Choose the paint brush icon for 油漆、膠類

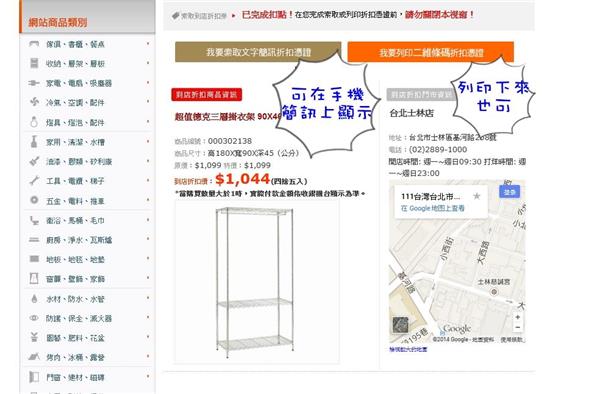point(34,161)
